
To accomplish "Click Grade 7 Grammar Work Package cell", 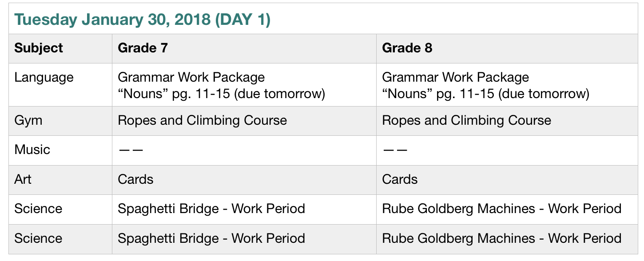I will (x=221, y=85).
